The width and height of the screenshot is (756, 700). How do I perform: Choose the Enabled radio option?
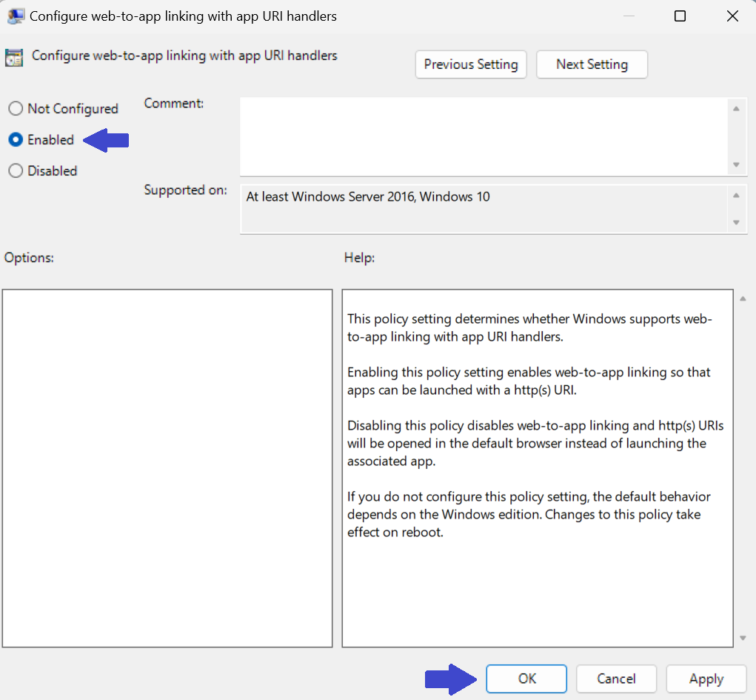[x=16, y=140]
